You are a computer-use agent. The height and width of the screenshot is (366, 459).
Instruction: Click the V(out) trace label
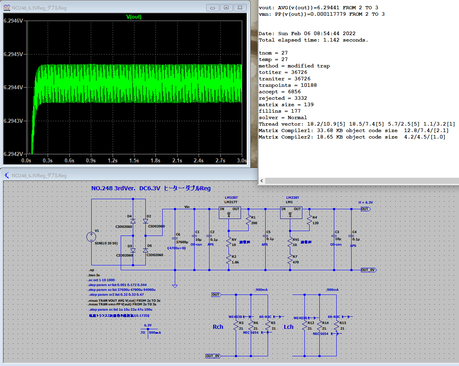[134, 17]
